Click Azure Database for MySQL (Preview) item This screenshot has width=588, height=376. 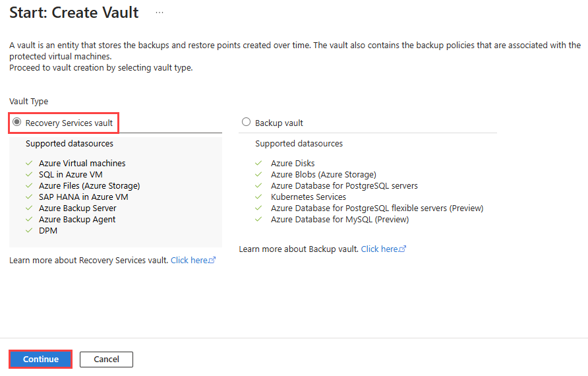click(339, 219)
